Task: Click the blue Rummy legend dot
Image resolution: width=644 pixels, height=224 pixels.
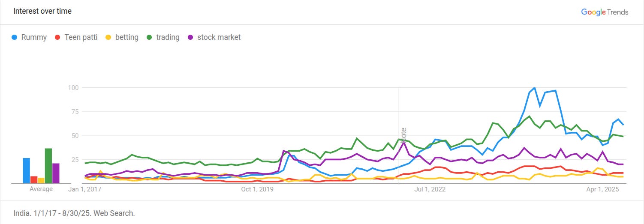Action: pyautogui.click(x=15, y=37)
